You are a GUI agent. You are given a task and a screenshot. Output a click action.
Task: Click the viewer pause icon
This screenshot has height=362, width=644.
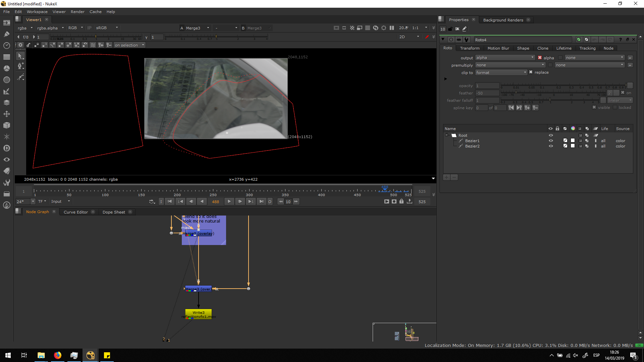coord(392,28)
